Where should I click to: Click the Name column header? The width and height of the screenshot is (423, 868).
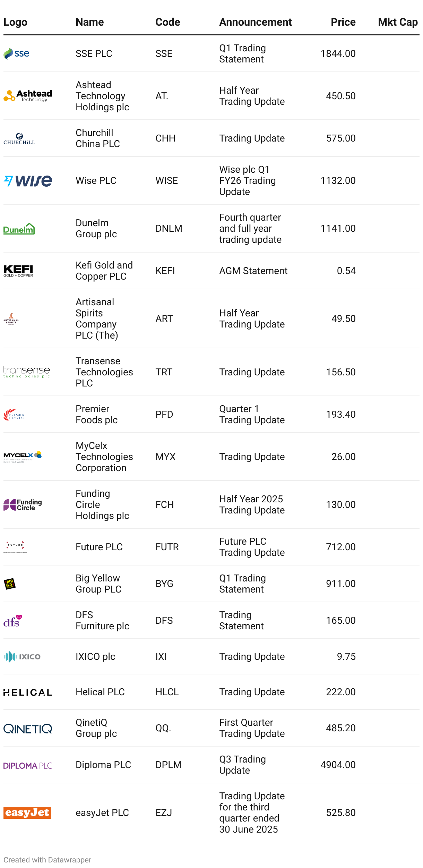(90, 22)
